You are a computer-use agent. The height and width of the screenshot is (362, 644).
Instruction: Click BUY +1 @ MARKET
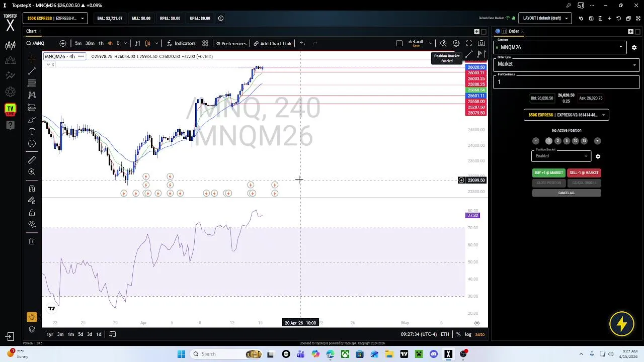point(548,172)
